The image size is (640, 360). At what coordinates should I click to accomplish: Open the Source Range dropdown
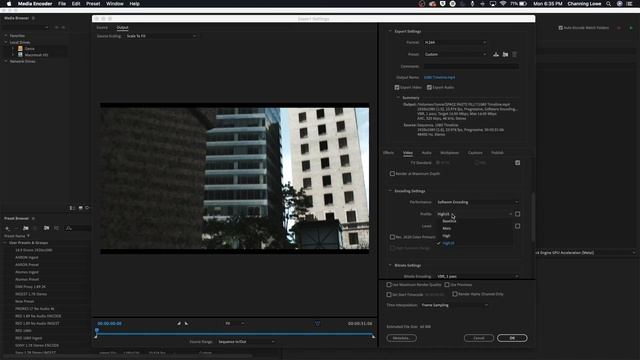tap(246, 342)
